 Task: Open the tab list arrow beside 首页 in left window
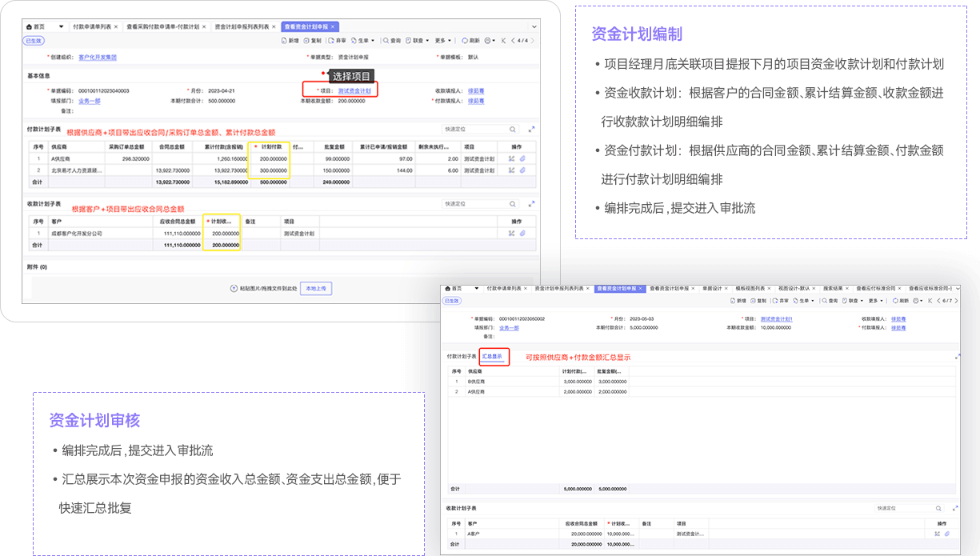[63, 26]
